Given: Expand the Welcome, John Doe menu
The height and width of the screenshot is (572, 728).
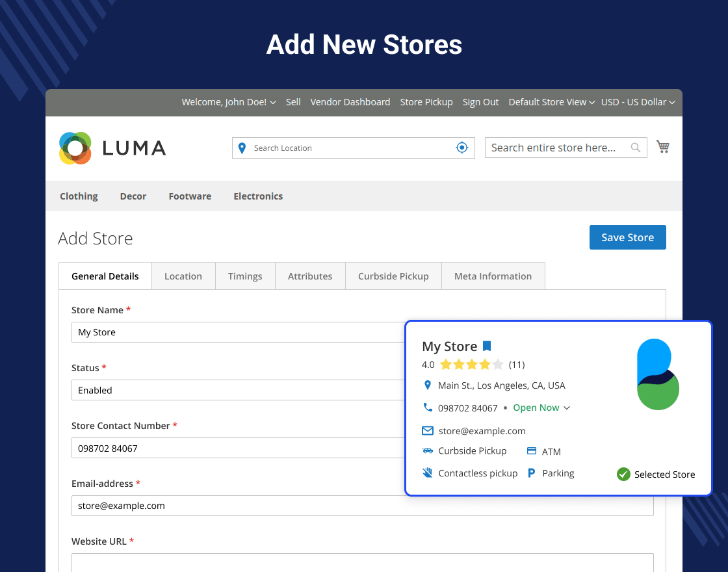Looking at the screenshot, I should 229,102.
